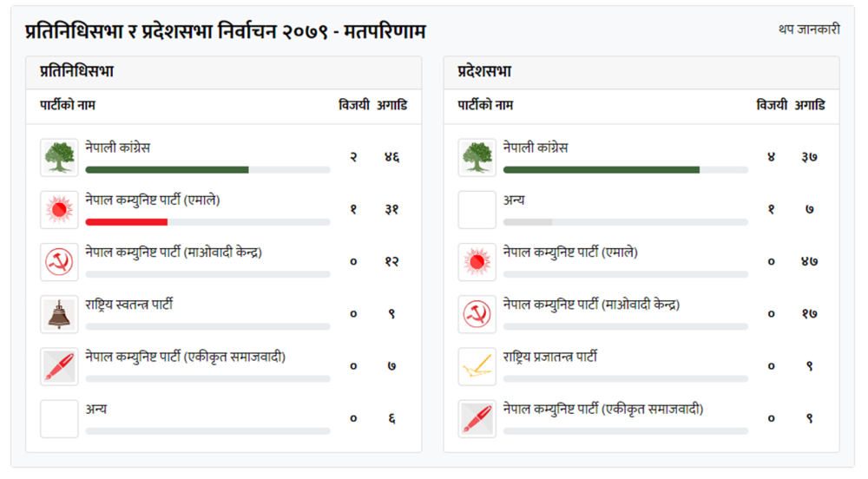Click the विजयी column header in प्रतिनिधिसभा
This screenshot has width=868, height=479.
tap(354, 105)
